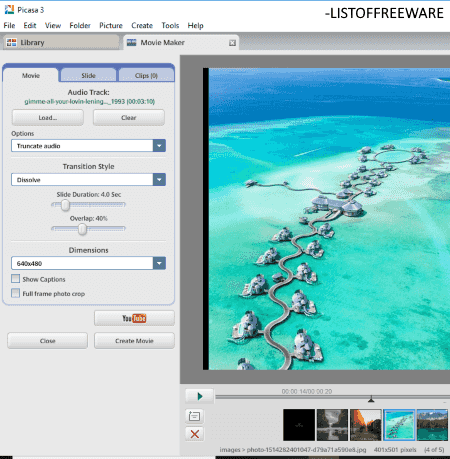The height and width of the screenshot is (459, 450).
Task: Open the View menu
Action: [53, 25]
